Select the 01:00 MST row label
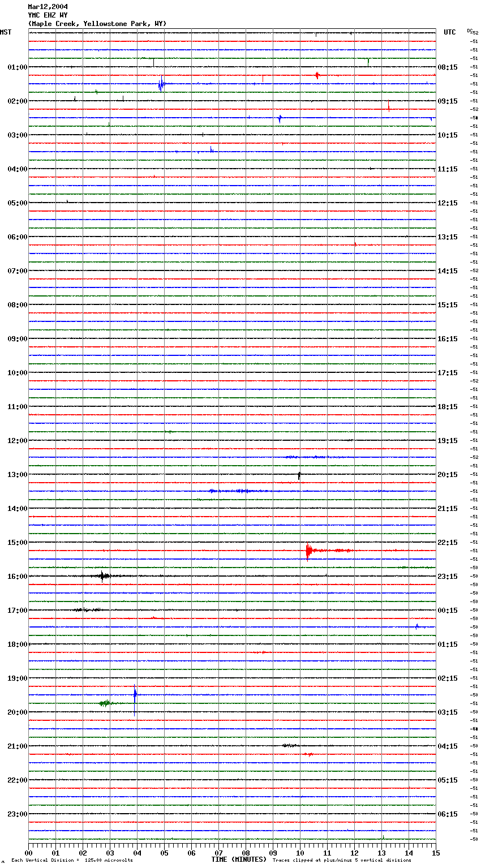This screenshot has height=868, width=481. point(18,67)
